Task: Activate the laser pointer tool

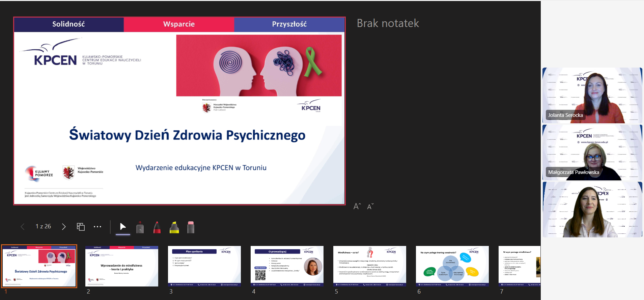Action: (140, 227)
